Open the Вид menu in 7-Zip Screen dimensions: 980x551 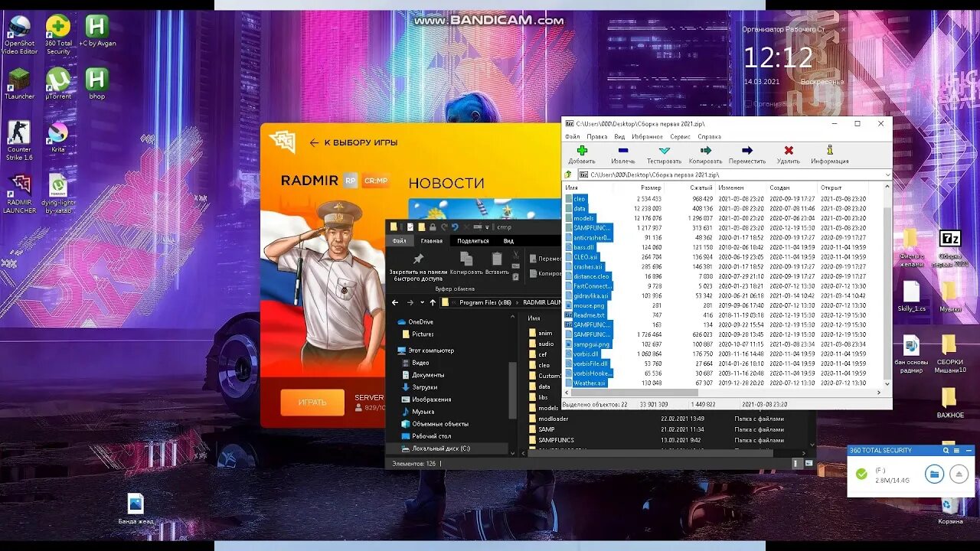620,136
